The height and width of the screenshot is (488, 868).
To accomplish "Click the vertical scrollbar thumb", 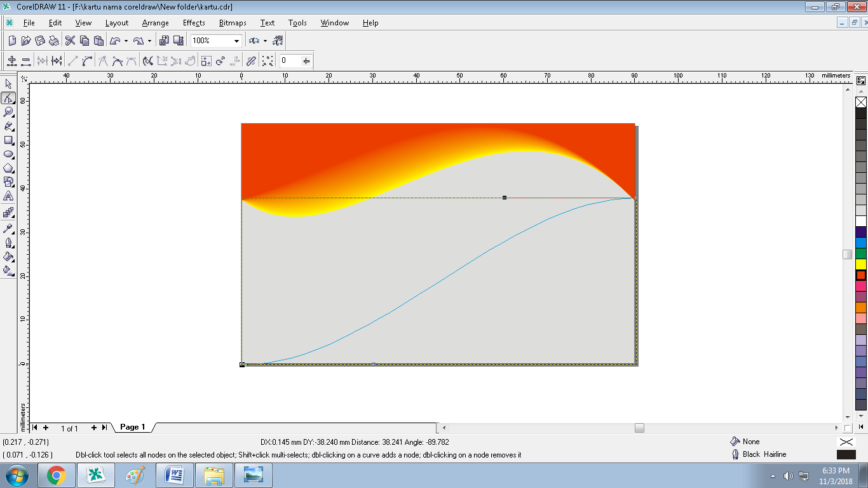I will click(847, 254).
